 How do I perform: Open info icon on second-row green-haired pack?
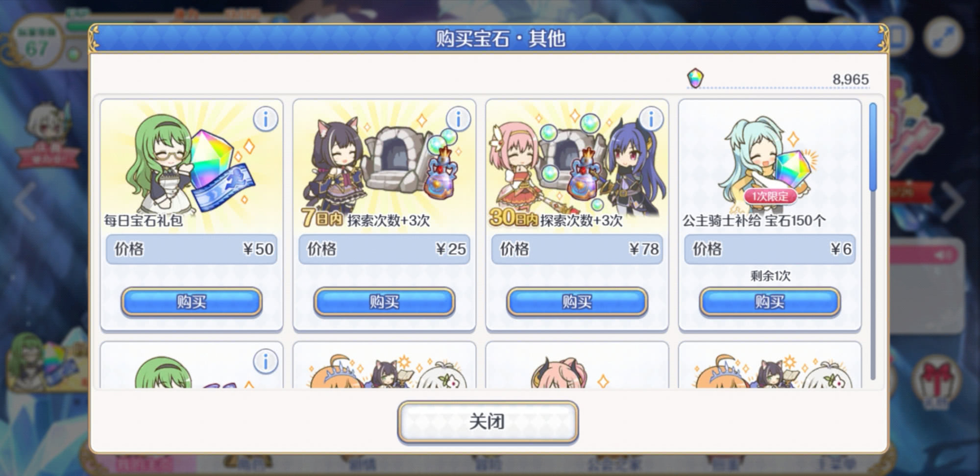tap(266, 362)
